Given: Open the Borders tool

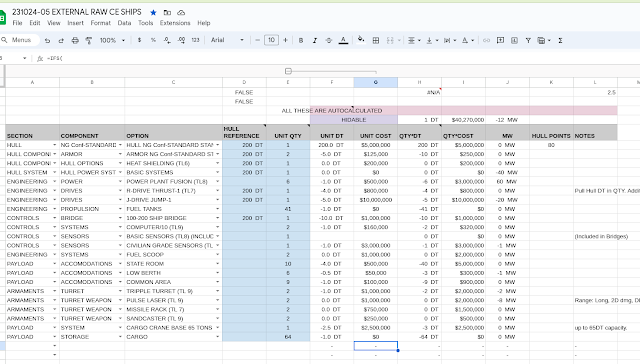Looking at the screenshot, I should click(x=376, y=40).
